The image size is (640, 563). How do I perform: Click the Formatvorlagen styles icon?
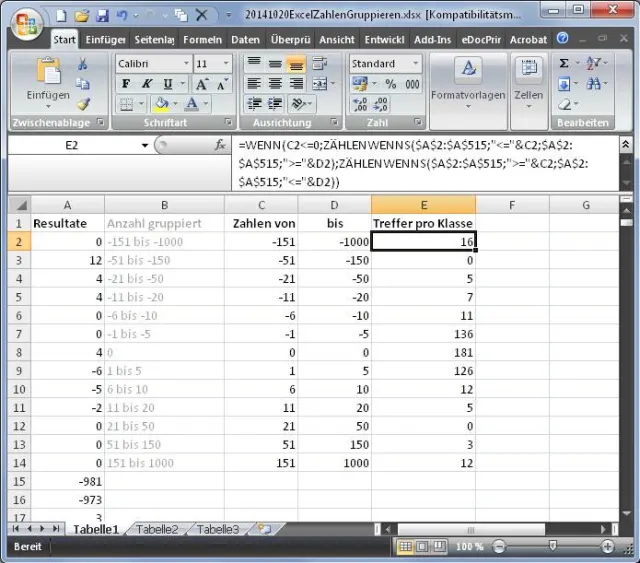(x=468, y=70)
